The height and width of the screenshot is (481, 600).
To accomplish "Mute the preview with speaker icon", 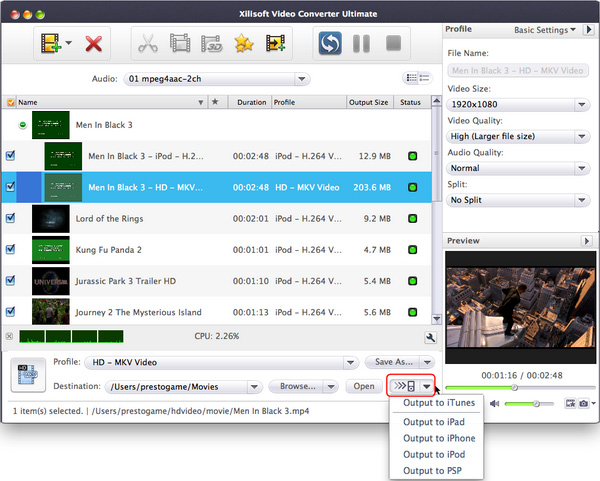I will tap(494, 403).
